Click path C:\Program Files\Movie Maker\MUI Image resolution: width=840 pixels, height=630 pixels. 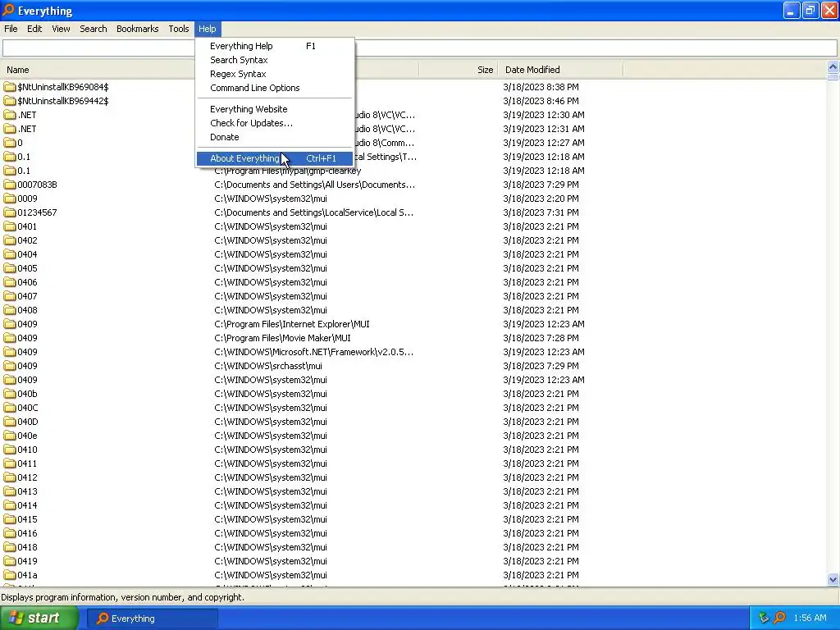283,338
